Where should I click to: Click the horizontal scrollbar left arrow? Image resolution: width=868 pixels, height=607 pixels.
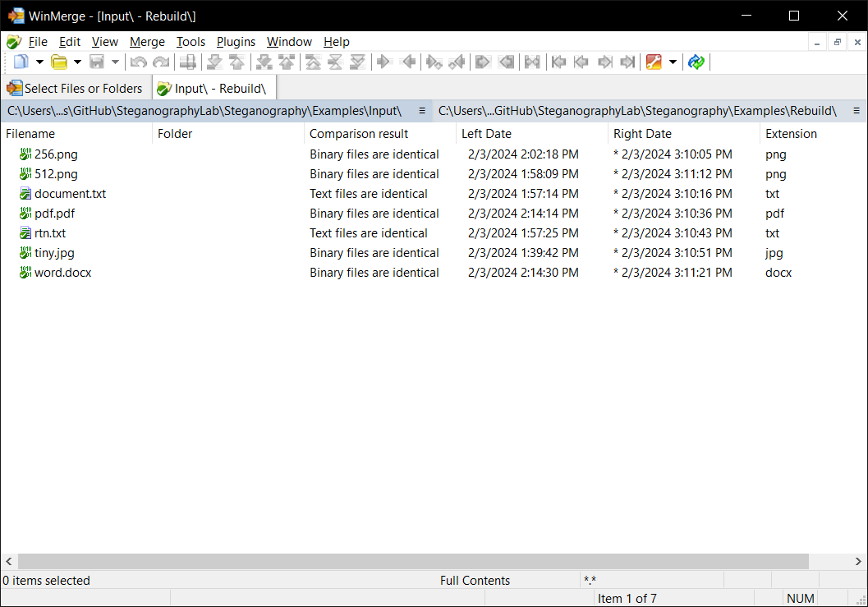pyautogui.click(x=9, y=562)
